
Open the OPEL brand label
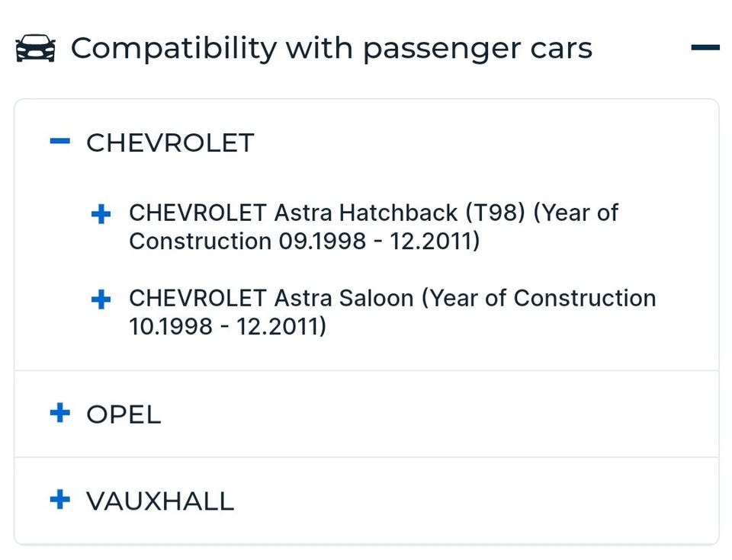point(124,414)
